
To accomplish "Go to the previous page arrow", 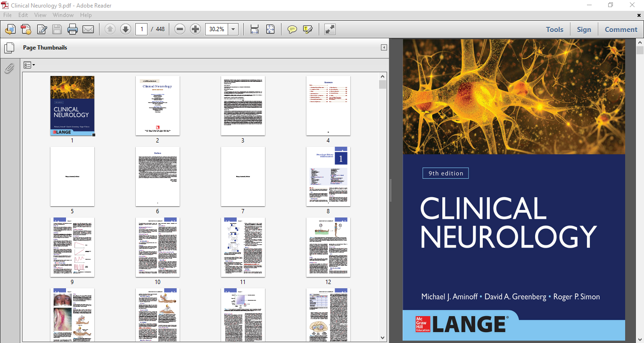I will point(110,29).
